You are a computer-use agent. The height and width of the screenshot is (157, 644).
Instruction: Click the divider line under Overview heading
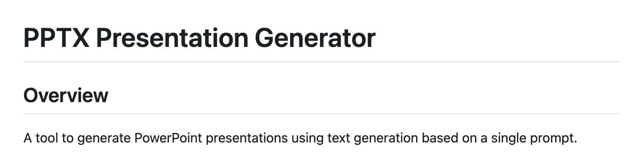pyautogui.click(x=321, y=113)
